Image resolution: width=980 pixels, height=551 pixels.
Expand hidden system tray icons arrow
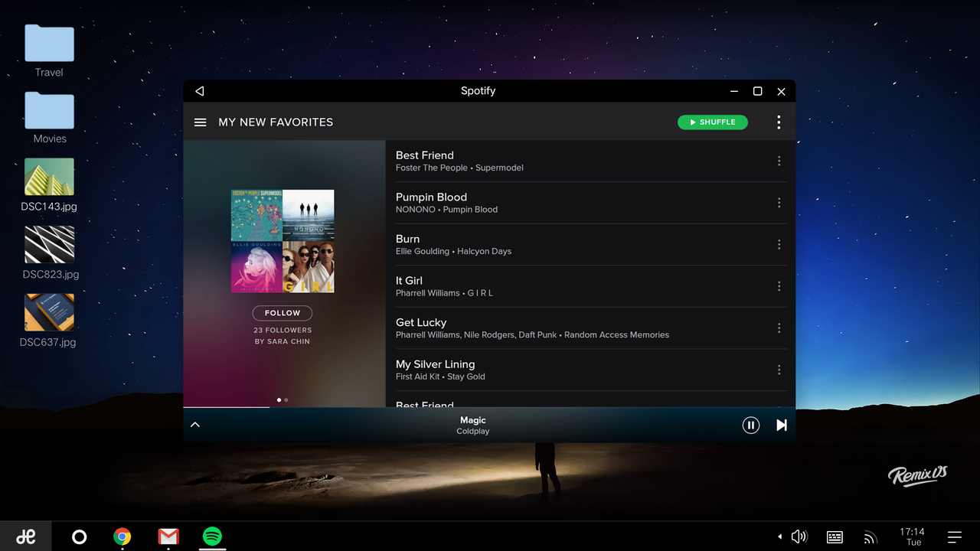(780, 536)
